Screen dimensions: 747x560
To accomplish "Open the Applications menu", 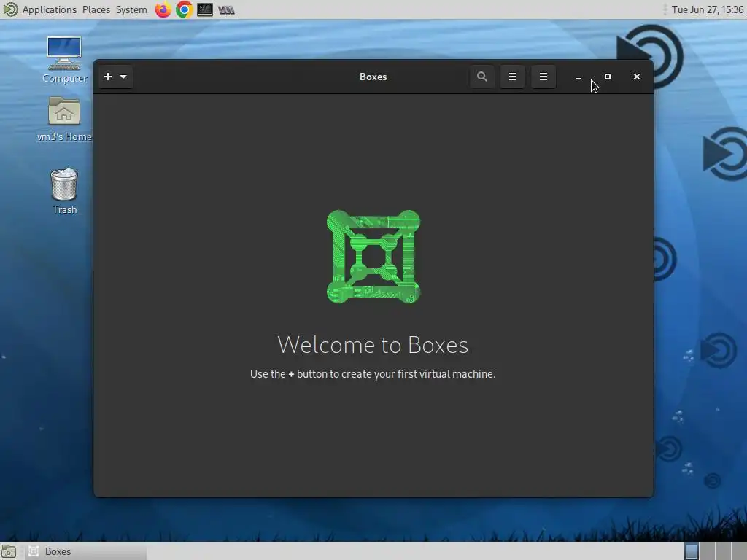I will point(50,9).
